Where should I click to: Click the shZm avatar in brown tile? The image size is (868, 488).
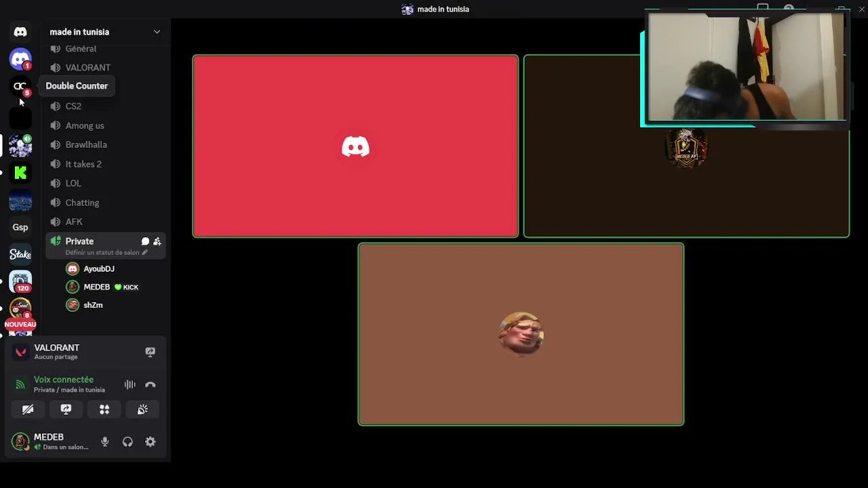(521, 334)
